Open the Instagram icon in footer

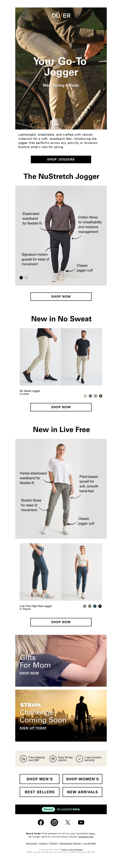[54, 822]
